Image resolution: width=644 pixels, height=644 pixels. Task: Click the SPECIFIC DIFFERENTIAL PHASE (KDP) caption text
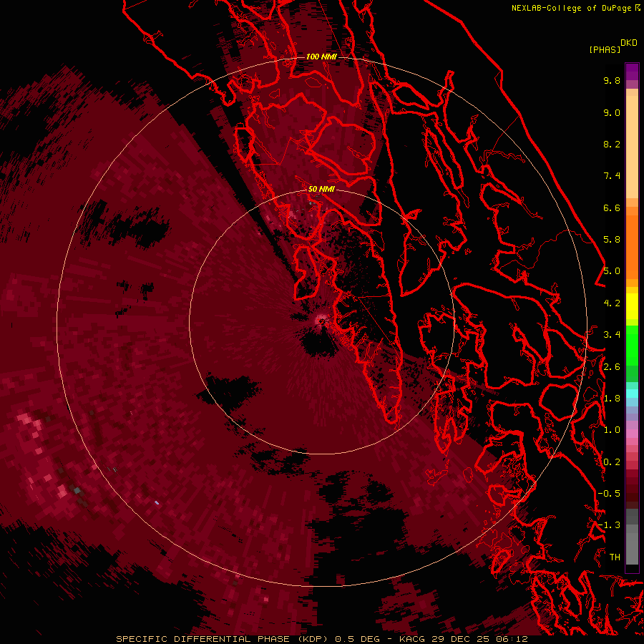click(222, 639)
